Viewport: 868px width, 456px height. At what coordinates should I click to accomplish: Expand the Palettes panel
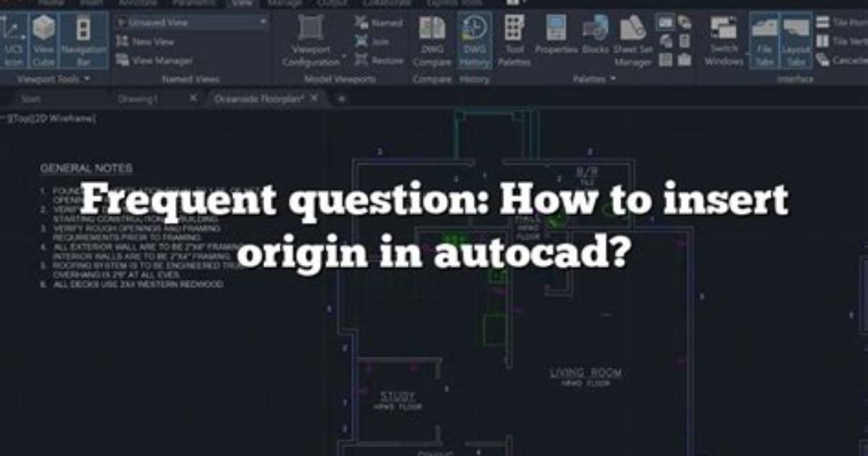click(594, 79)
